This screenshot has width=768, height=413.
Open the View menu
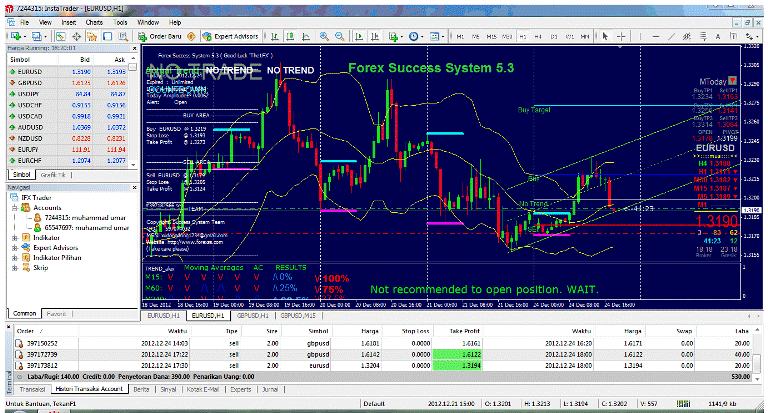(x=45, y=23)
